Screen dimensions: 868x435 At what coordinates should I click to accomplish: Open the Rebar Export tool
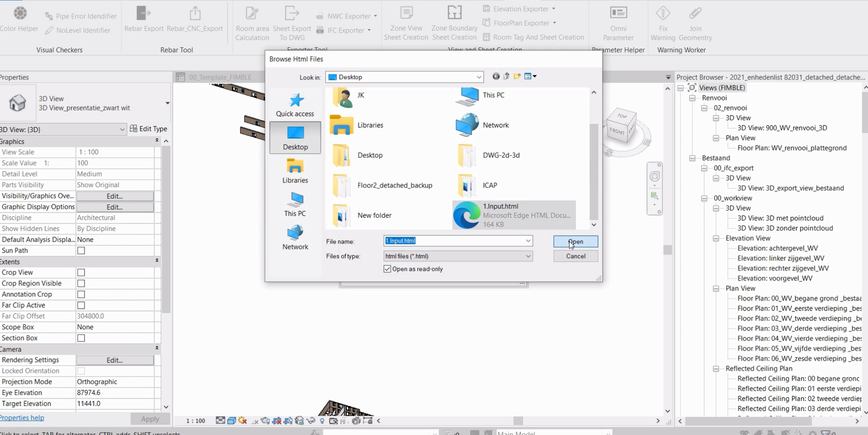pos(143,19)
